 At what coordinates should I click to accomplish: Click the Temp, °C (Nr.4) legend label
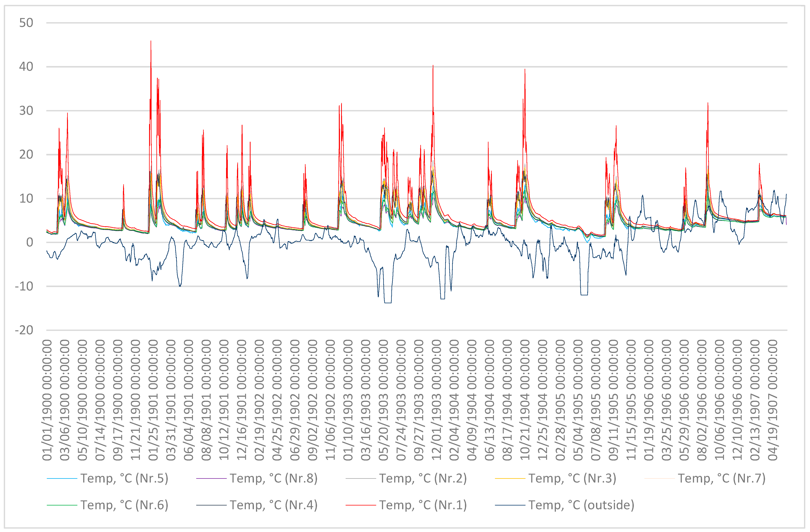274,505
